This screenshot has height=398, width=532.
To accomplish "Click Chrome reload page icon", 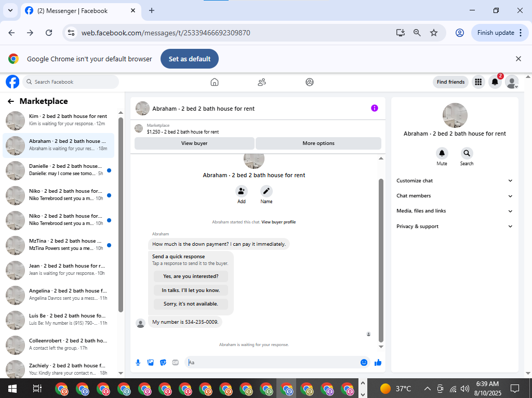I will pyautogui.click(x=49, y=33).
